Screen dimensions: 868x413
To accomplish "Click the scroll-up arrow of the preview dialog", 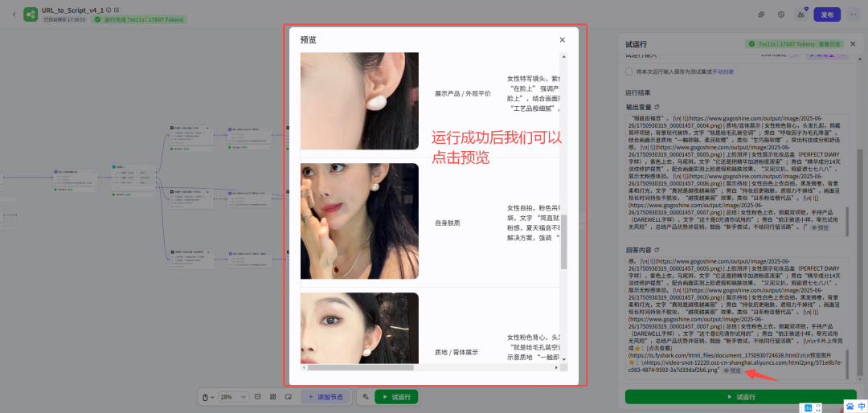I will tap(564, 56).
